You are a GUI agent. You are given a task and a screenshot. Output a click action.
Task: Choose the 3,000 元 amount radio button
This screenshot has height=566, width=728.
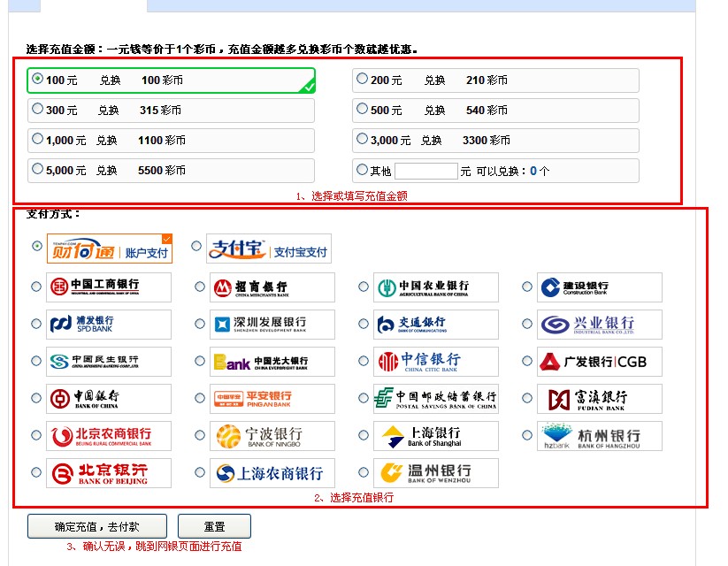(362, 139)
